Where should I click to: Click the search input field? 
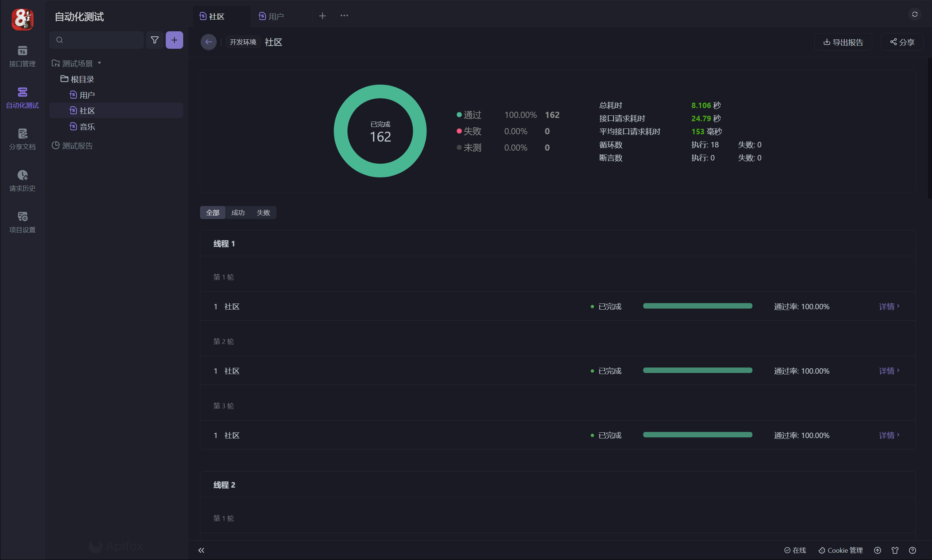click(100, 40)
